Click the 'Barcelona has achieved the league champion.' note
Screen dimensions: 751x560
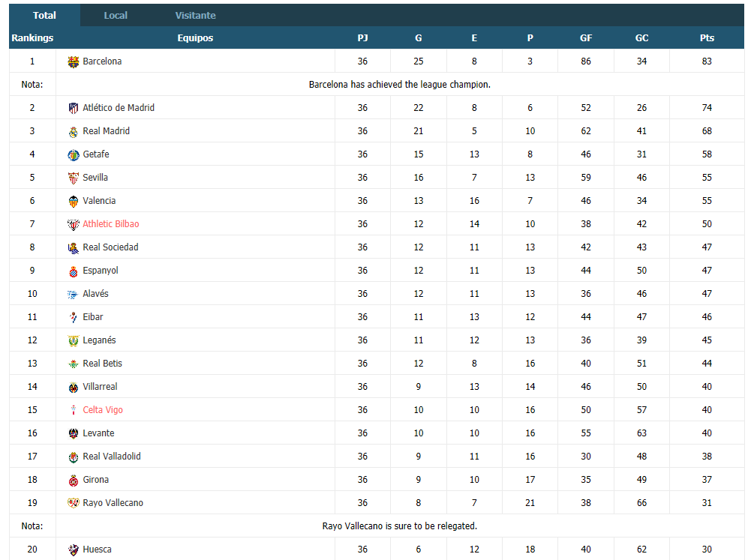399,85
